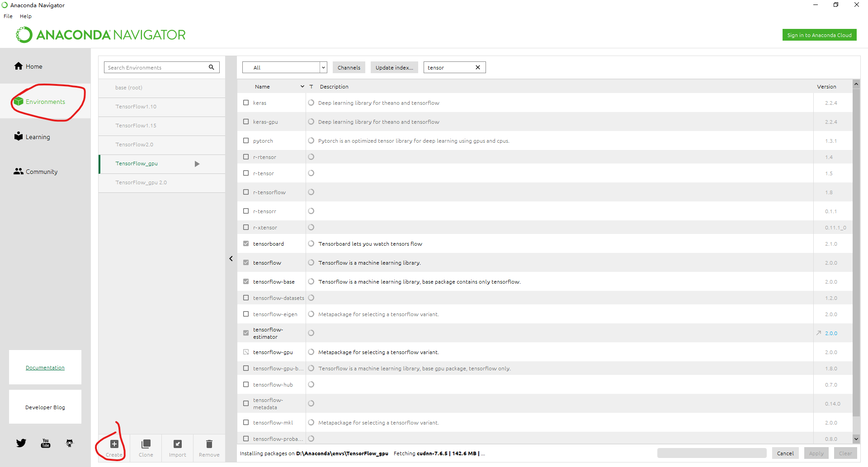Clear the tensor search with the X
This screenshot has width=868, height=467.
point(478,67)
